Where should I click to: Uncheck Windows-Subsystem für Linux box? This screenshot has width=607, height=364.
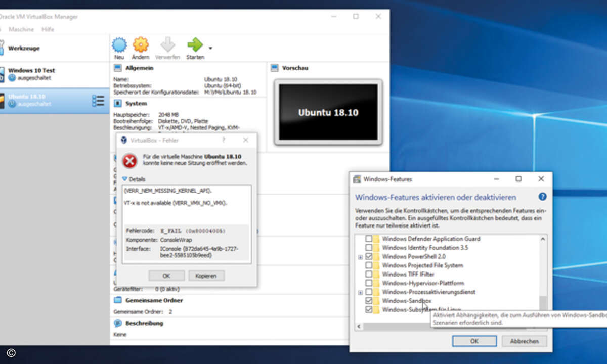tap(368, 309)
